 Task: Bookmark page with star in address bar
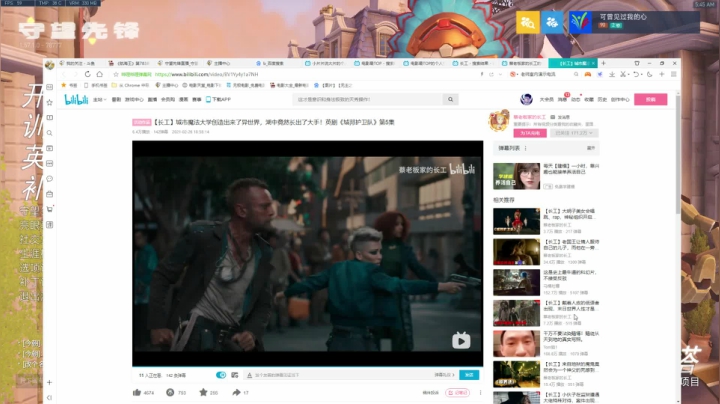coord(116,74)
